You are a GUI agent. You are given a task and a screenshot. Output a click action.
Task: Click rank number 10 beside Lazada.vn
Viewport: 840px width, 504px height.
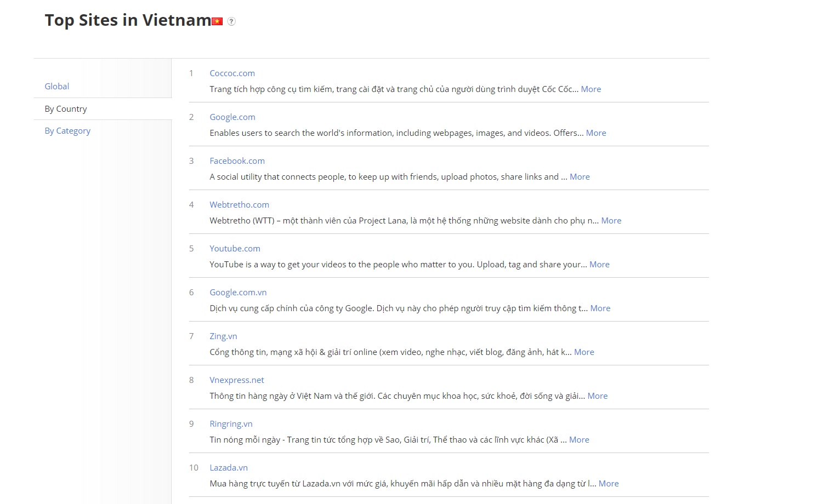coord(194,468)
